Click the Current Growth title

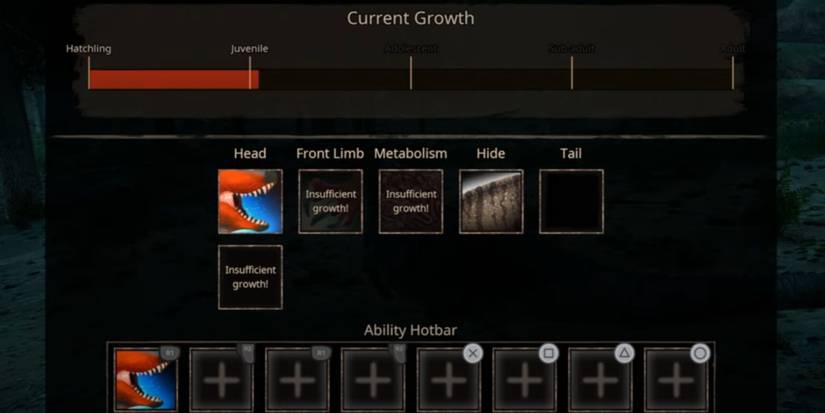pos(410,18)
